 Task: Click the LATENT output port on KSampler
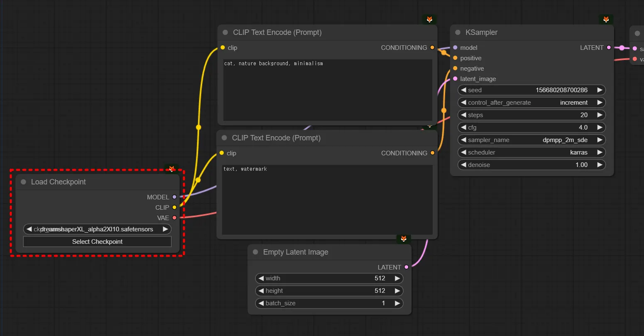pyautogui.click(x=609, y=48)
